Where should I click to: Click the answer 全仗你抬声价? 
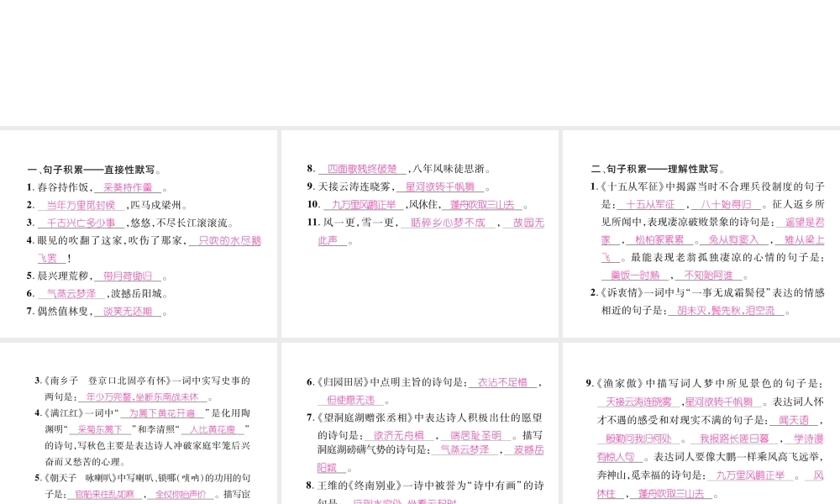[181, 495]
